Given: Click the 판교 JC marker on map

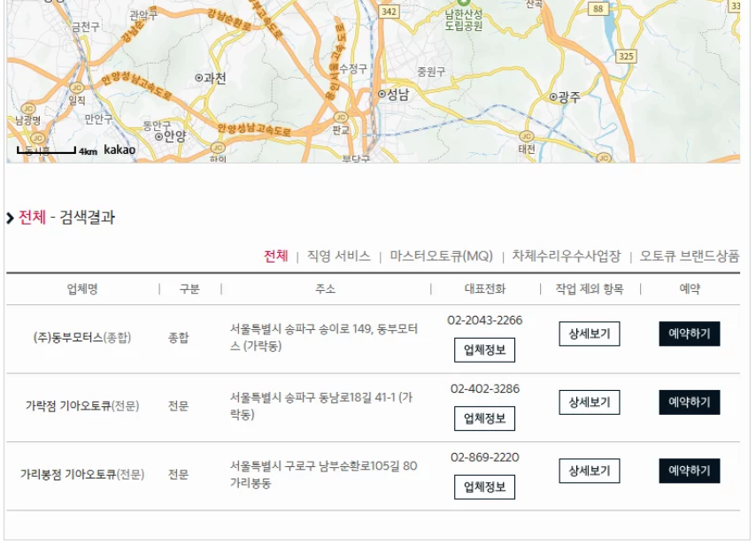Looking at the screenshot, I should [x=341, y=118].
